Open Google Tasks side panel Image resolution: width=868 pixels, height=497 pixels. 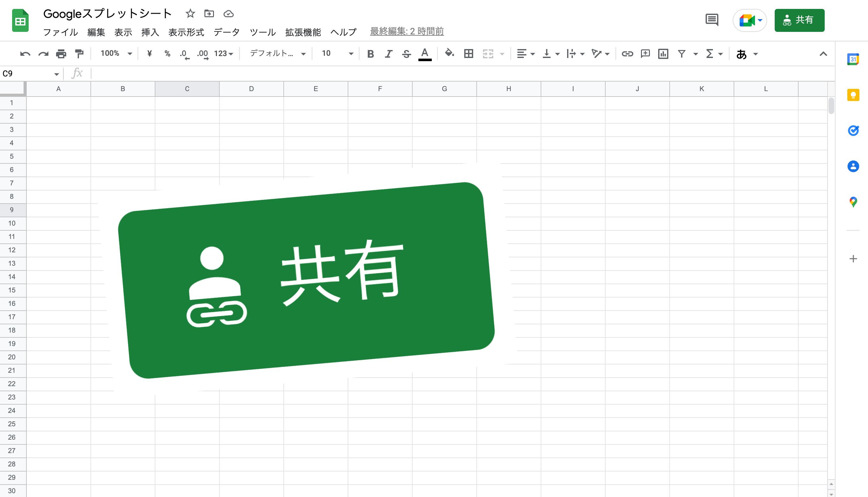coord(853,130)
